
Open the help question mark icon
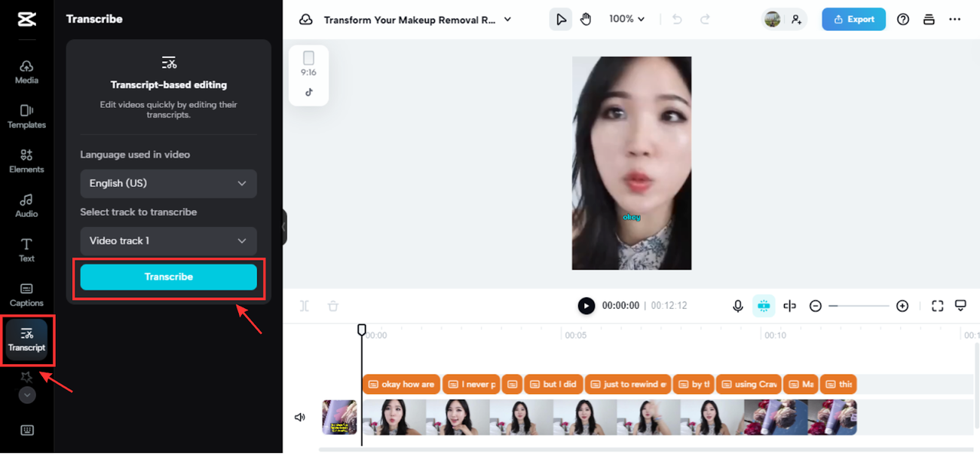903,19
